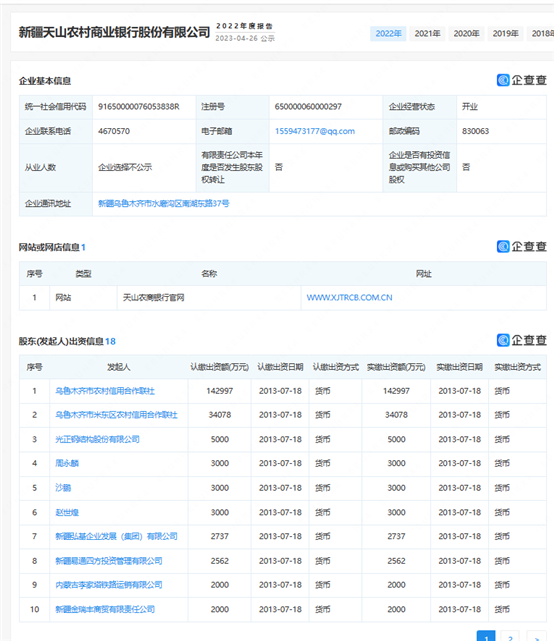Visit the website link WWW.XJTRCB.COM.CN
554x641 pixels.
[x=349, y=298]
